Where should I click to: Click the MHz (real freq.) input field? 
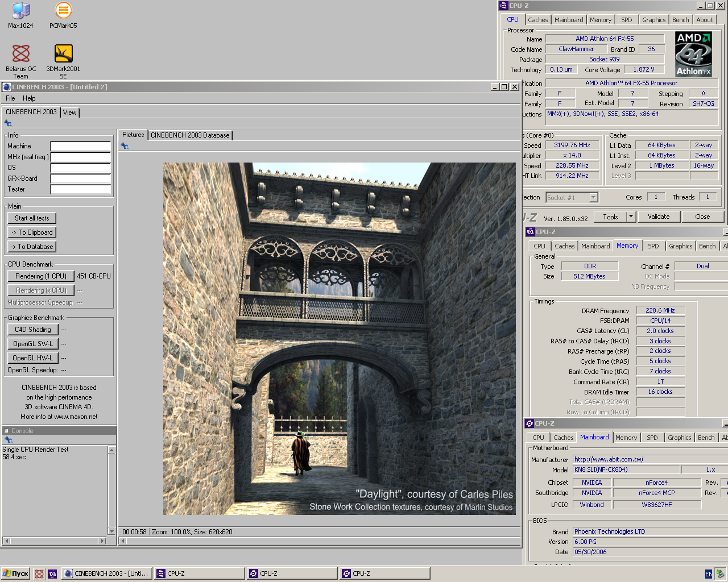[x=80, y=157]
